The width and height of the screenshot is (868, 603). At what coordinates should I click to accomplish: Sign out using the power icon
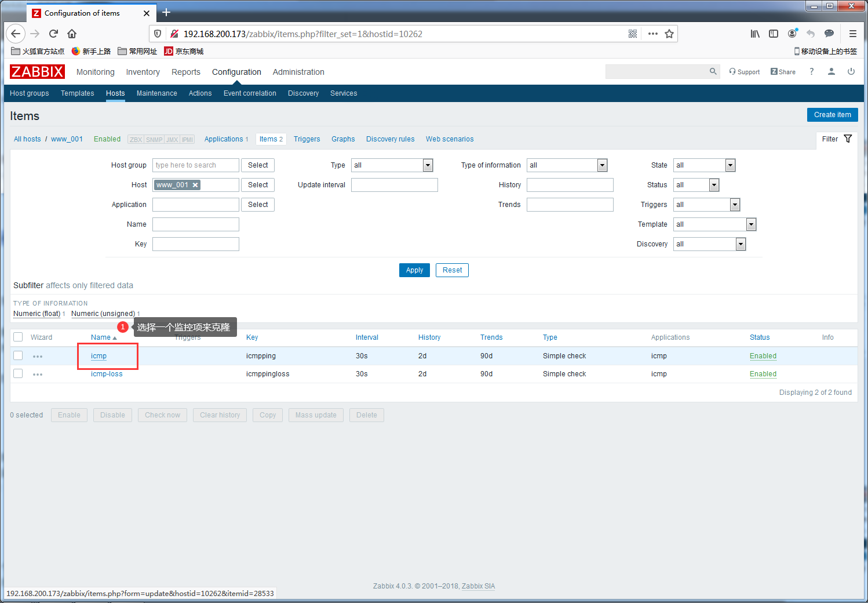click(851, 71)
